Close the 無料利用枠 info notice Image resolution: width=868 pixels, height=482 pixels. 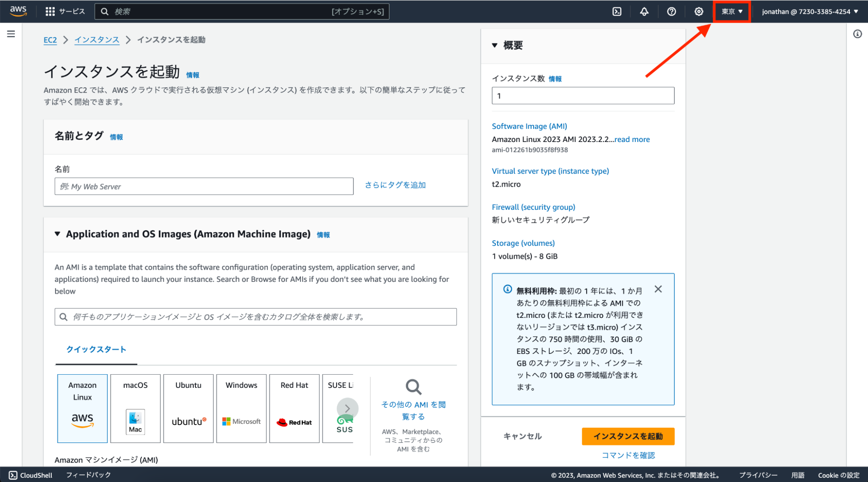point(658,289)
